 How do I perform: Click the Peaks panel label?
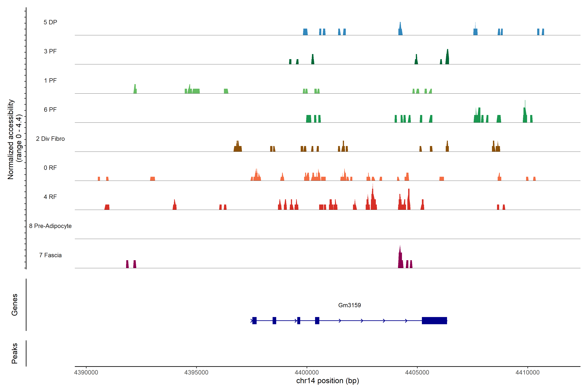tap(15, 353)
